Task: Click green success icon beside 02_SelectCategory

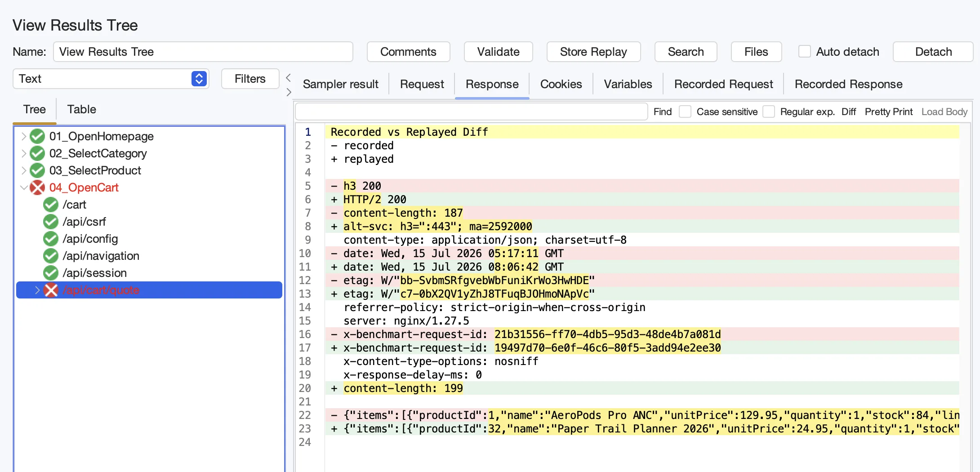Action: pos(37,153)
